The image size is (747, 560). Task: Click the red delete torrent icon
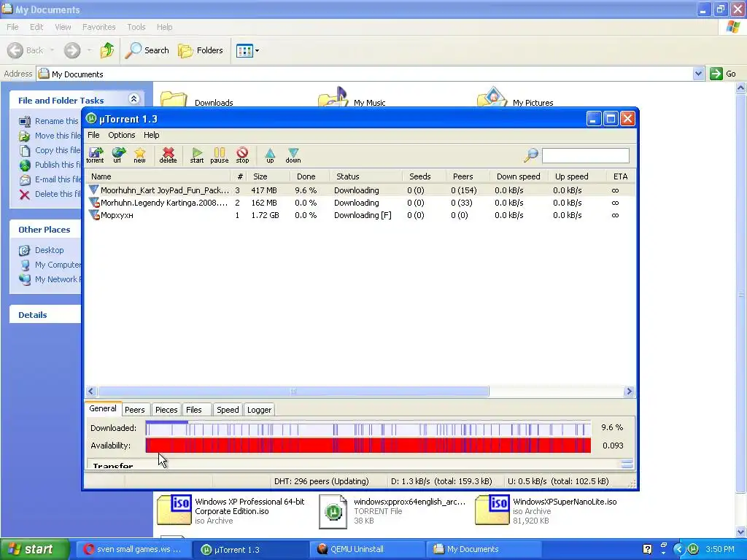(x=168, y=155)
